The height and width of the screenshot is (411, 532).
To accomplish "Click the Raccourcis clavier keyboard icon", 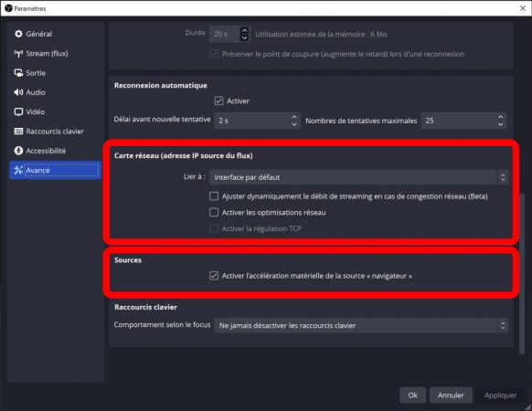I will 18,132.
